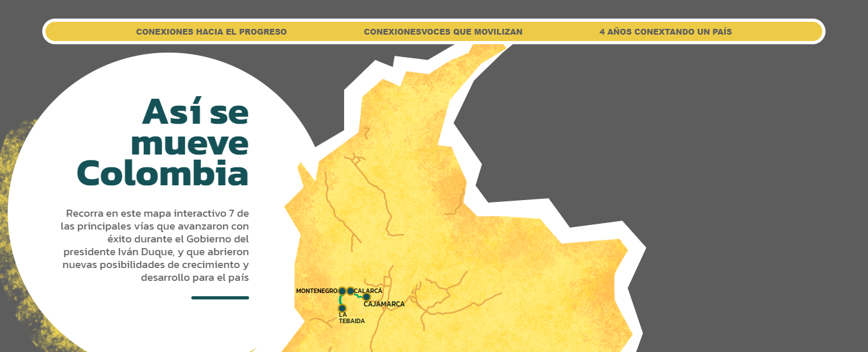Open Conexiones hacia el progreso menu item
This screenshot has width=868, height=352.
click(211, 31)
